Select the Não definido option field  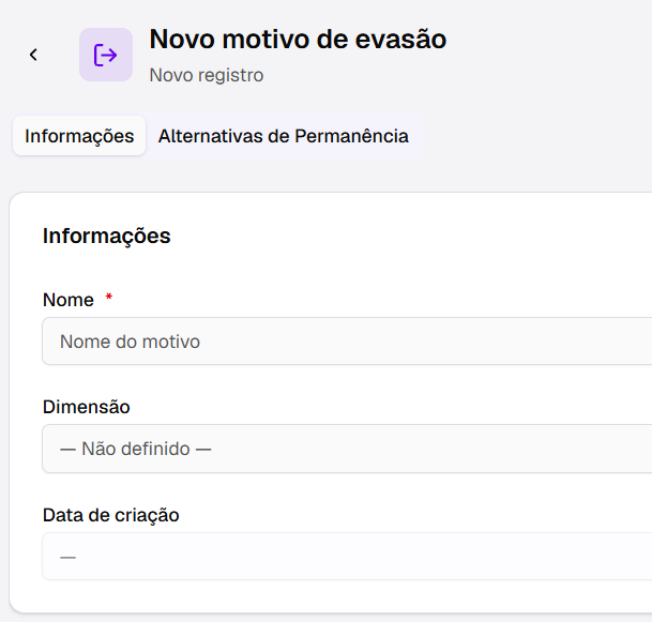click(x=347, y=449)
